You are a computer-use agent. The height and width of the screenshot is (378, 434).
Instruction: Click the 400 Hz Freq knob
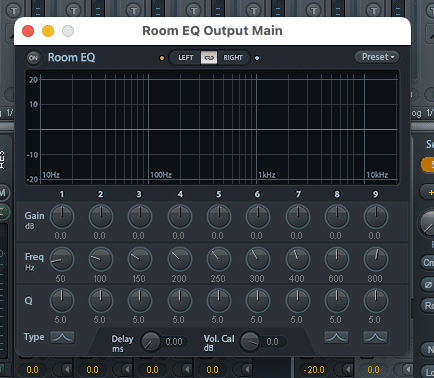point(298,259)
